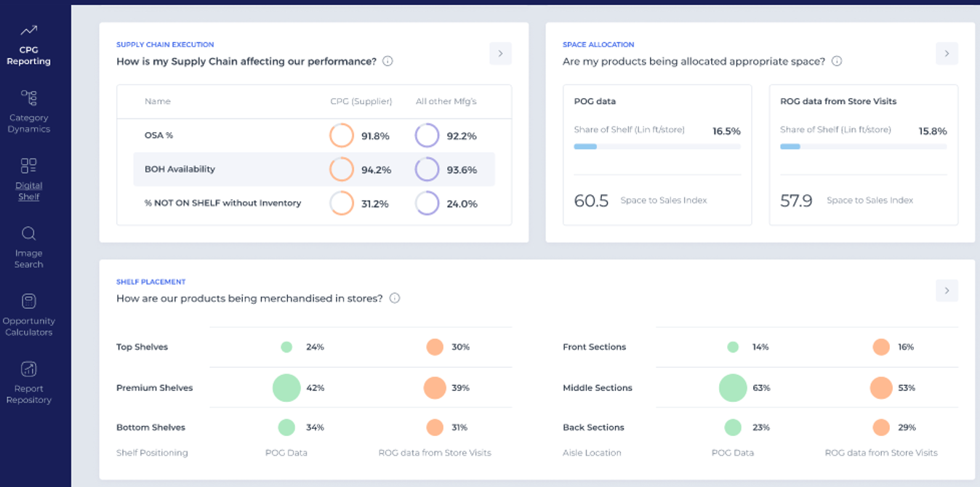Expand the Shelf Placement card
Image resolution: width=980 pixels, height=487 pixels.
pyautogui.click(x=947, y=291)
